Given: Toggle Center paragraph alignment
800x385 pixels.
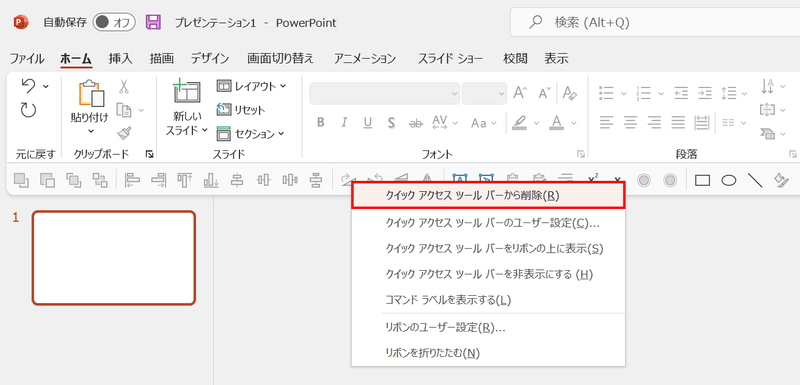Looking at the screenshot, I should coord(630,122).
